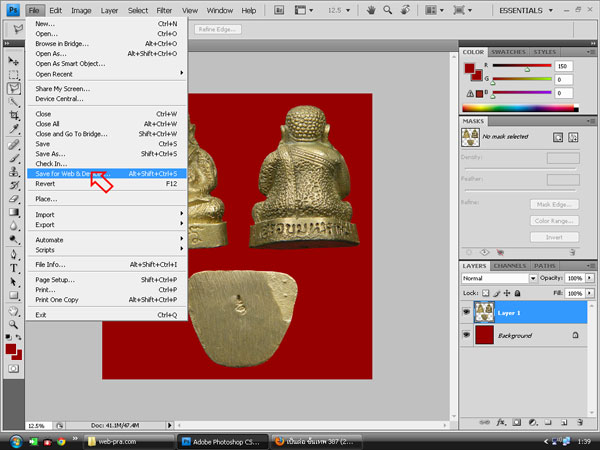
Task: Open web-pra.com folder in taskbar
Action: (129, 442)
